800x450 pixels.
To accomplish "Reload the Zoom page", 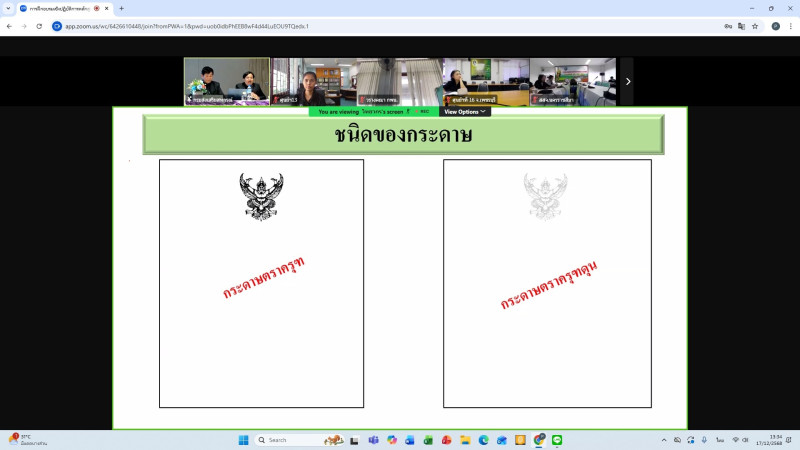I will (39, 26).
